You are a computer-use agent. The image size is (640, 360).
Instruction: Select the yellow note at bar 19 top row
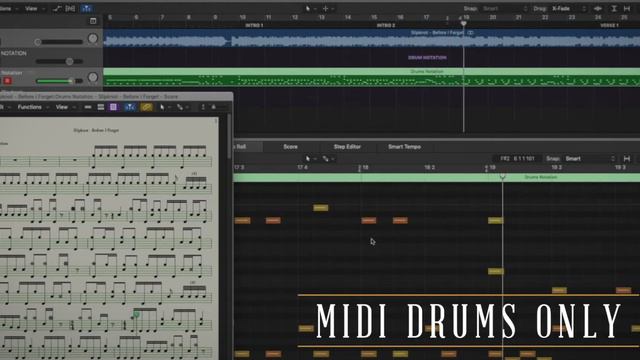click(496, 220)
